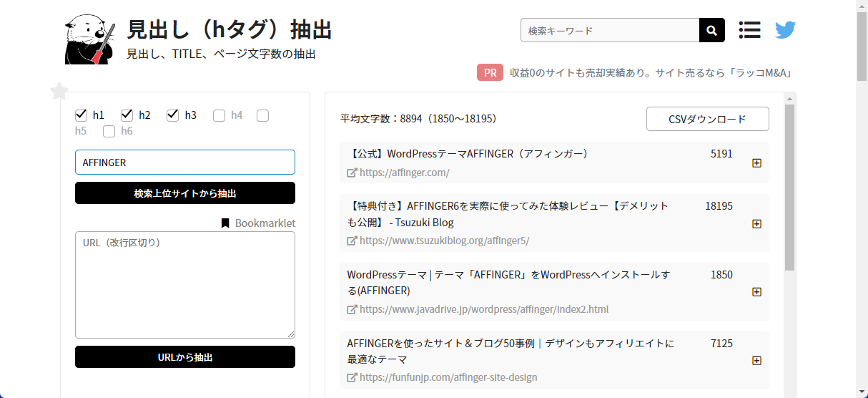
Task: Click the AFFINGER keyword input field
Action: [185, 162]
